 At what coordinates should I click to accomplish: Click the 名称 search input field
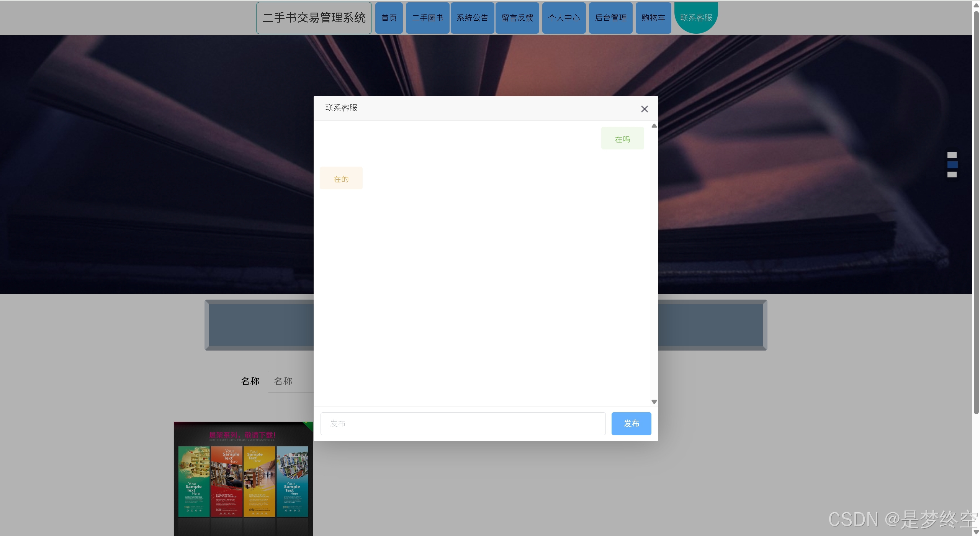pos(290,381)
